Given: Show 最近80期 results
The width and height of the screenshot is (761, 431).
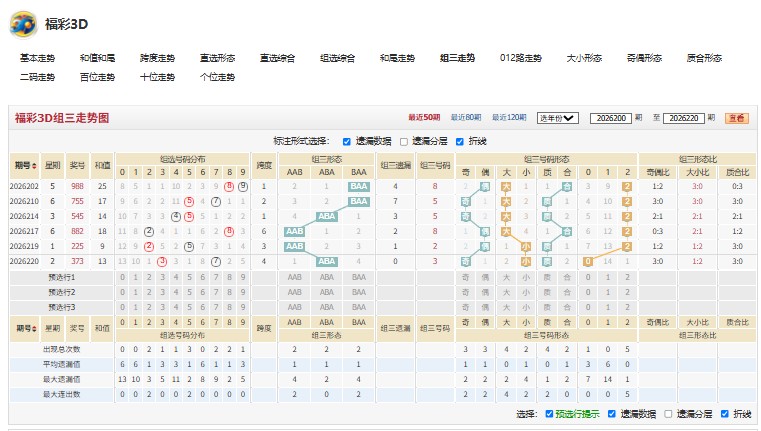Looking at the screenshot, I should coord(465,117).
